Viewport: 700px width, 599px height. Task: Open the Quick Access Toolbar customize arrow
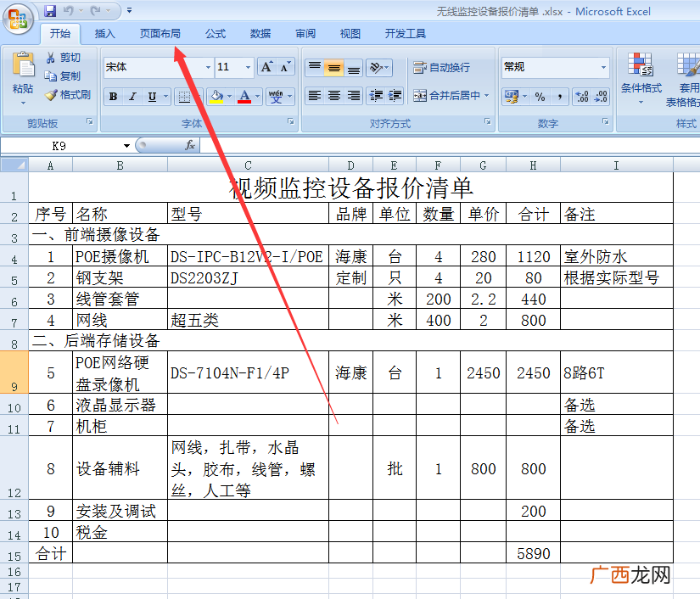pos(129,10)
